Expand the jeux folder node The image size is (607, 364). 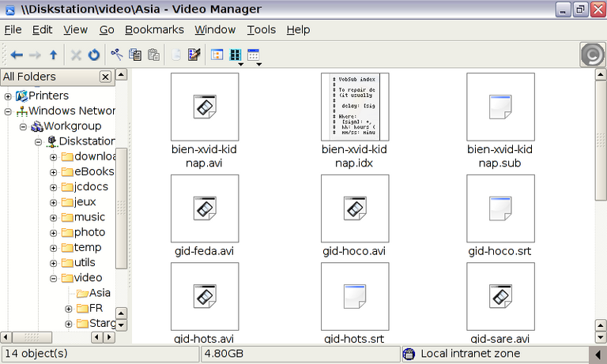point(54,203)
